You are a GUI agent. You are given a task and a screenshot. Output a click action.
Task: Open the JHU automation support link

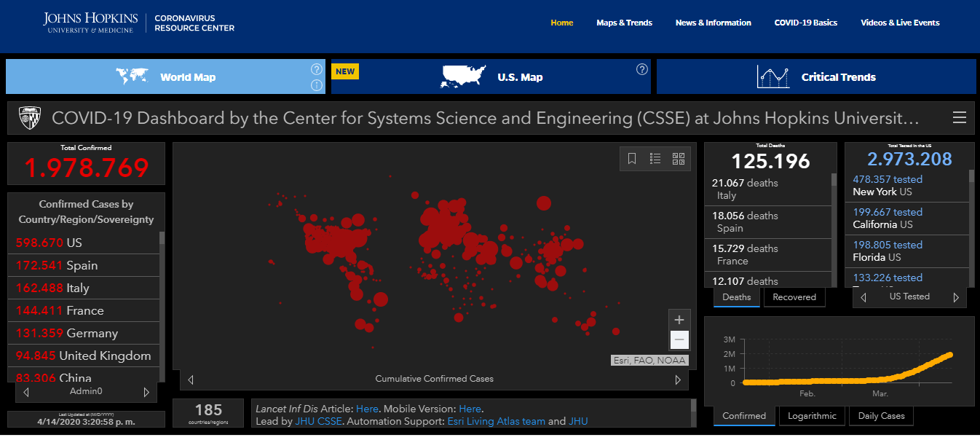coord(578,421)
